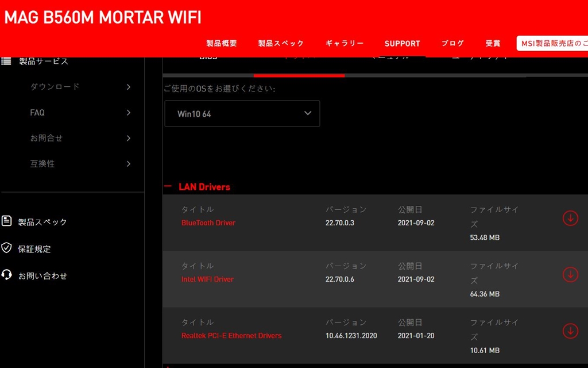Download Realtek PCI-E Ethernet Drivers arrow icon
The image size is (588, 368).
[570, 331]
